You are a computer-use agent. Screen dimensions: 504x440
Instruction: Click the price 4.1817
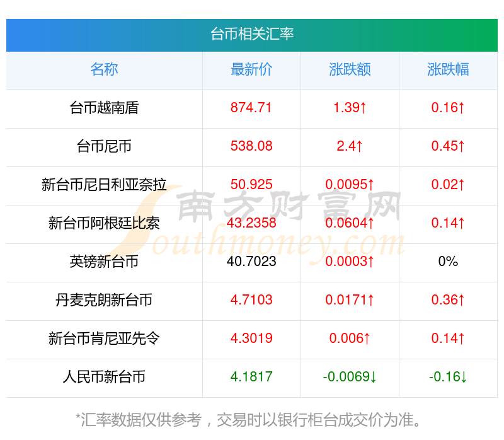pyautogui.click(x=251, y=377)
